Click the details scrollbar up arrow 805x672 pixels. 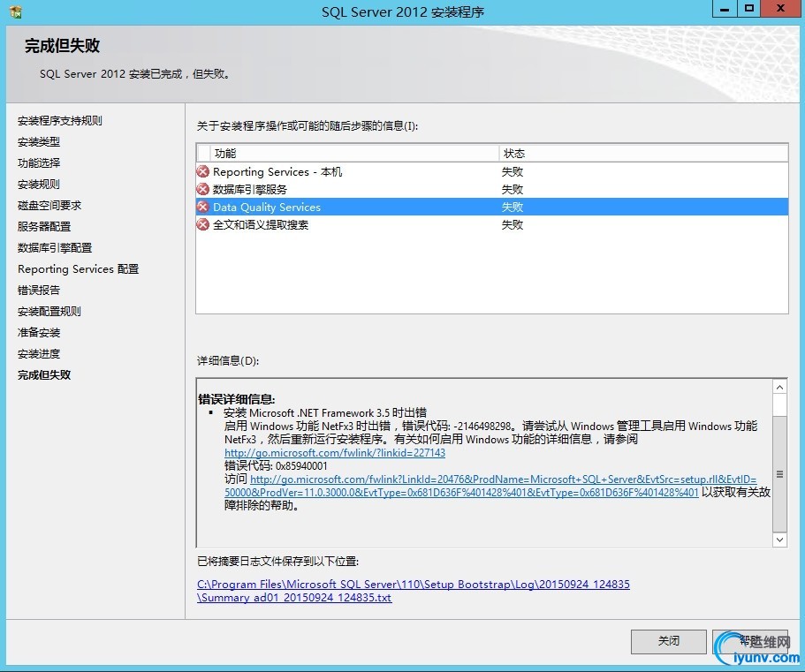click(779, 388)
